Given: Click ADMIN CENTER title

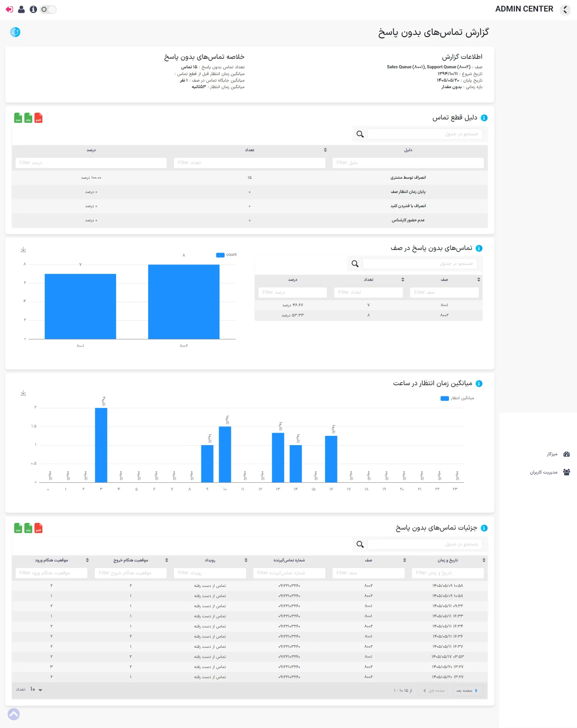Looking at the screenshot, I should coord(524,9).
